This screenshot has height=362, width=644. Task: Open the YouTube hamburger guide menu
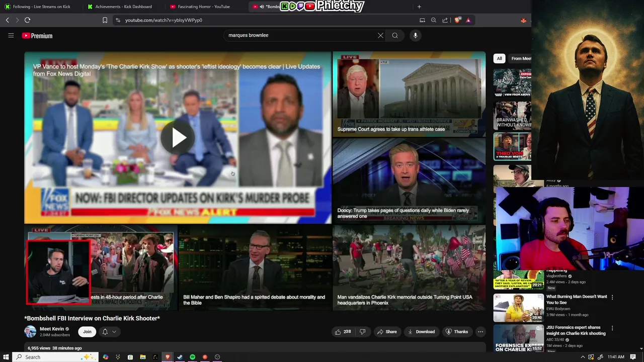pyautogui.click(x=11, y=35)
